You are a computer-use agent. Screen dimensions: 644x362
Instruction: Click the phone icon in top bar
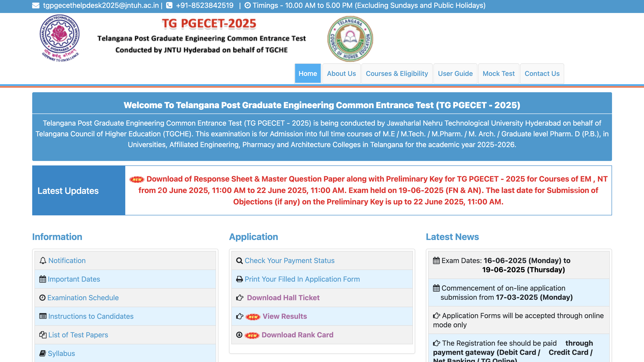(x=169, y=5)
